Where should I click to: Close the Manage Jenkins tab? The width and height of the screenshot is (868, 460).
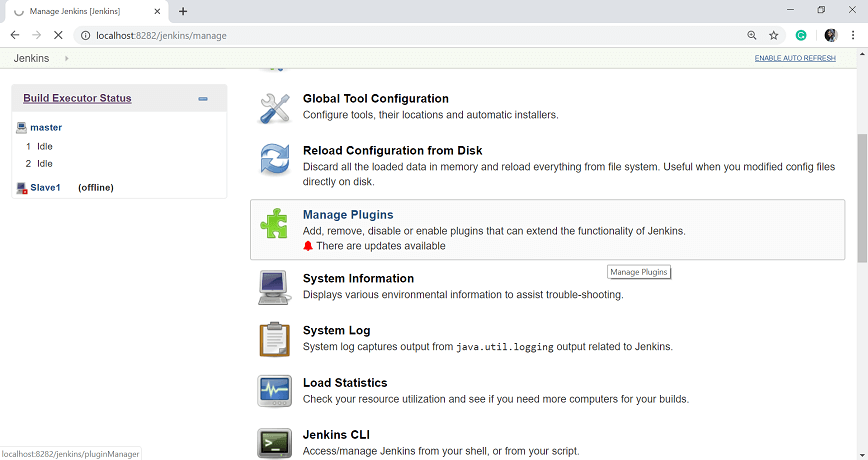point(157,11)
